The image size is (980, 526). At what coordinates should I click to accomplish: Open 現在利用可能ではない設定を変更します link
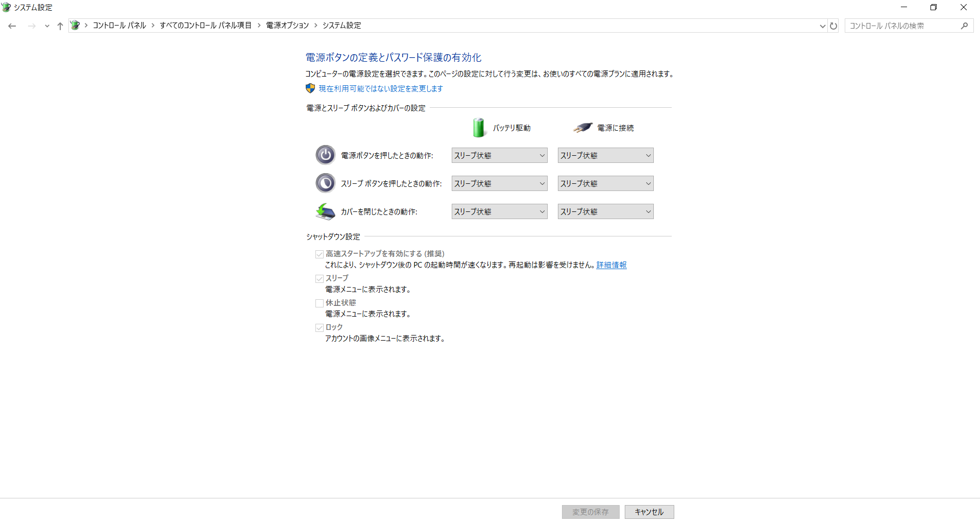tap(381, 89)
